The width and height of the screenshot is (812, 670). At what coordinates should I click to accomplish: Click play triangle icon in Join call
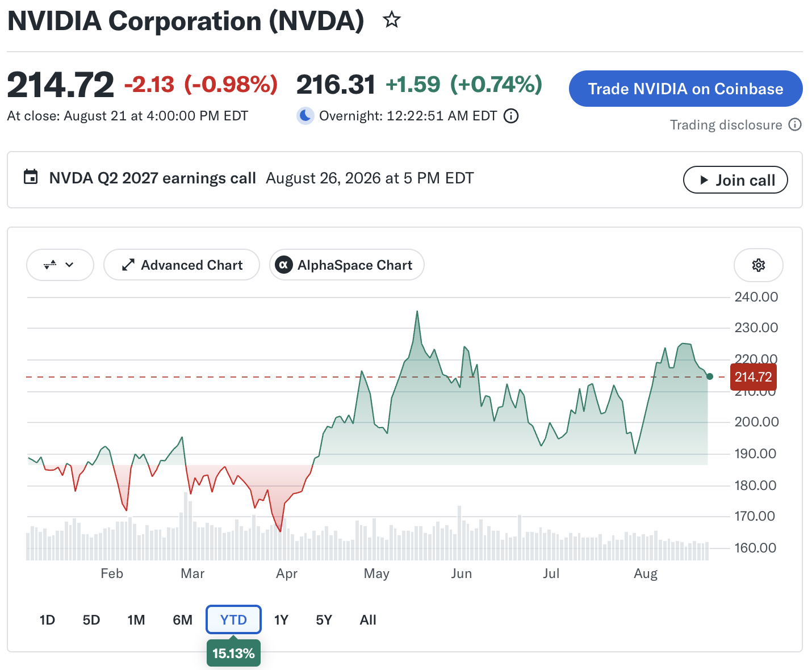704,180
